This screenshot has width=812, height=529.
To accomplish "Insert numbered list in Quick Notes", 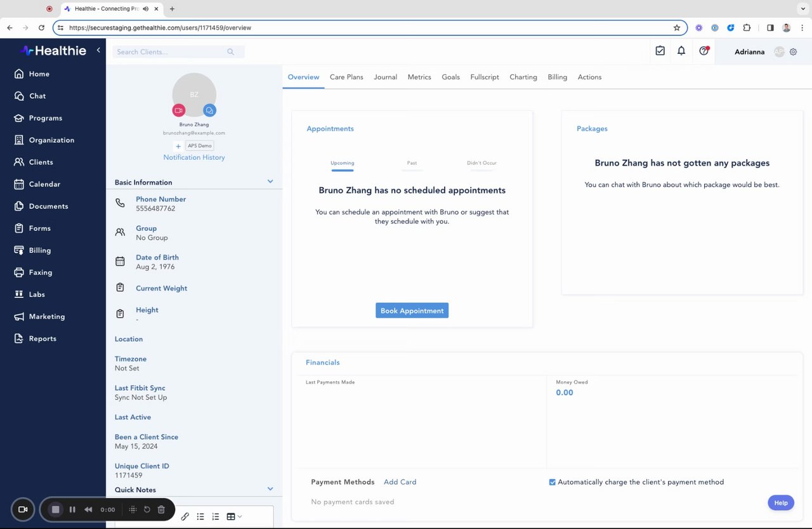I will click(x=216, y=516).
